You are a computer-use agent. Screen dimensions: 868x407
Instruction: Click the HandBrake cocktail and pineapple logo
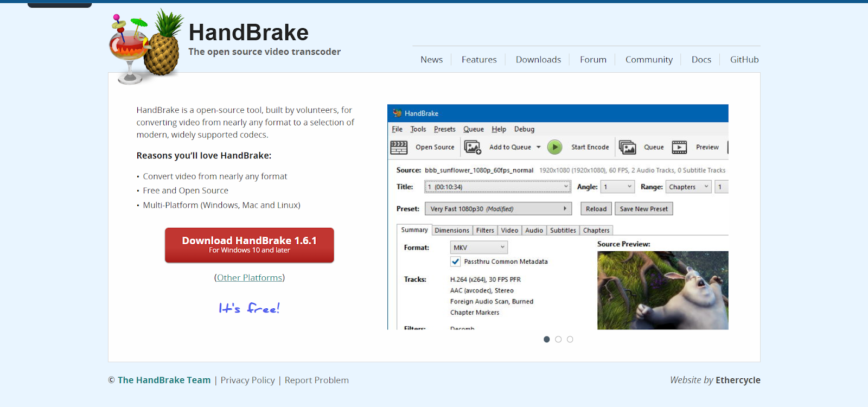(x=146, y=48)
